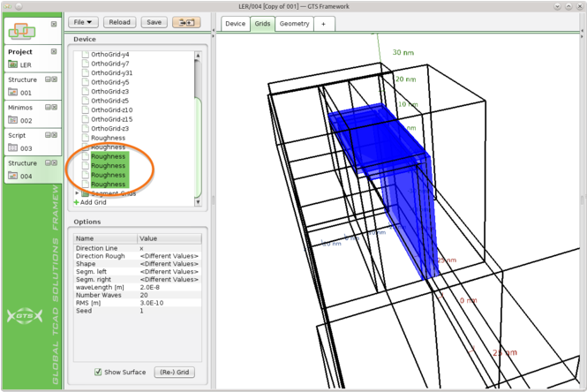Switch to the Device tab
The height and width of the screenshot is (392, 587).
(x=235, y=24)
